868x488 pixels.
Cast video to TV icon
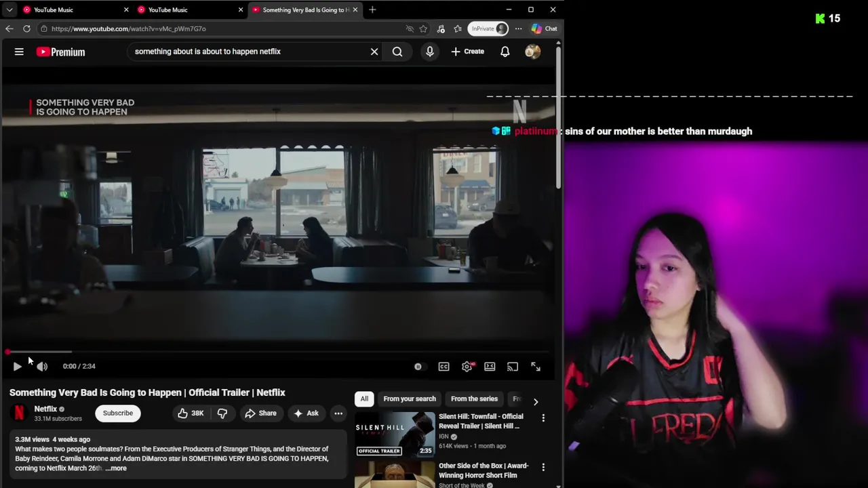[x=513, y=367]
